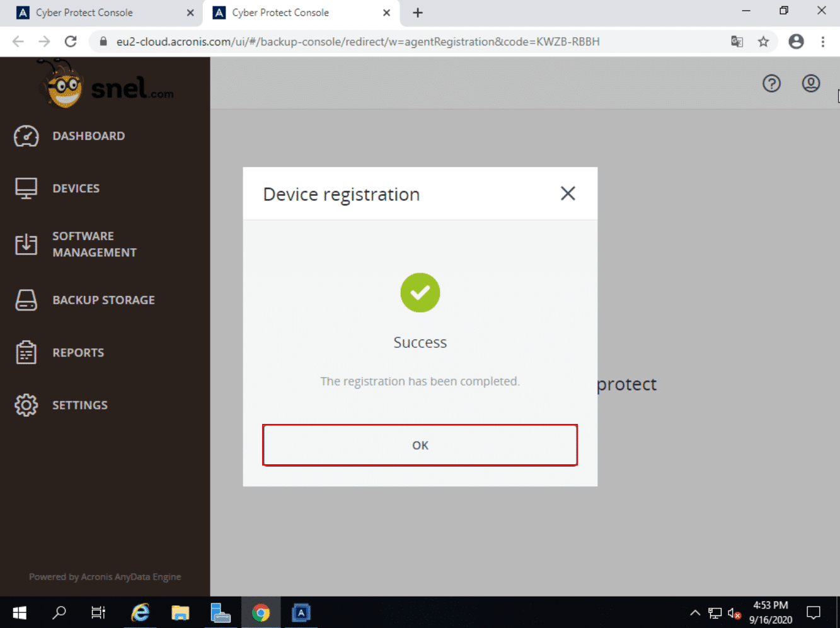
Task: Click the Chrome taskbar icon
Action: coord(261,612)
